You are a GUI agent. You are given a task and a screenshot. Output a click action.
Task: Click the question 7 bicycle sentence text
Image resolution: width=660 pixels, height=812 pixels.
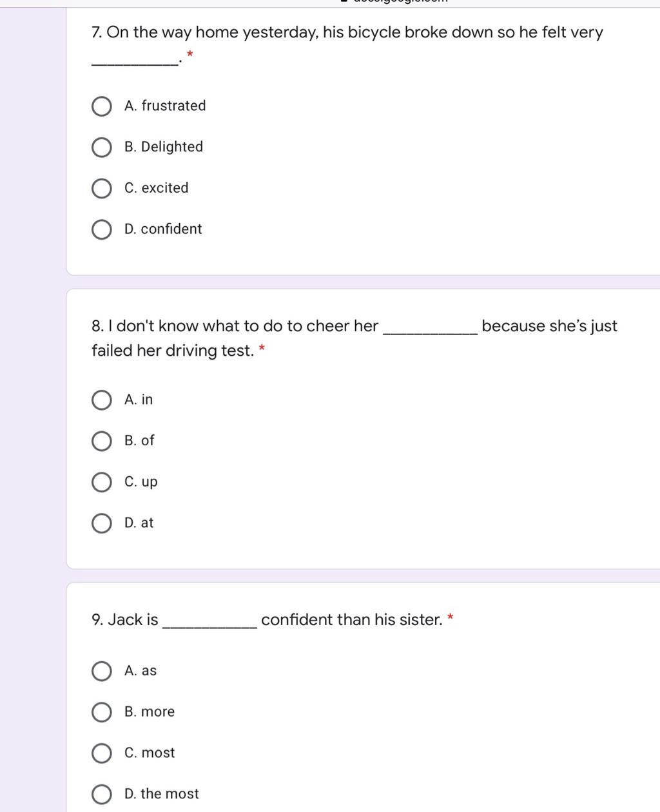point(347,33)
